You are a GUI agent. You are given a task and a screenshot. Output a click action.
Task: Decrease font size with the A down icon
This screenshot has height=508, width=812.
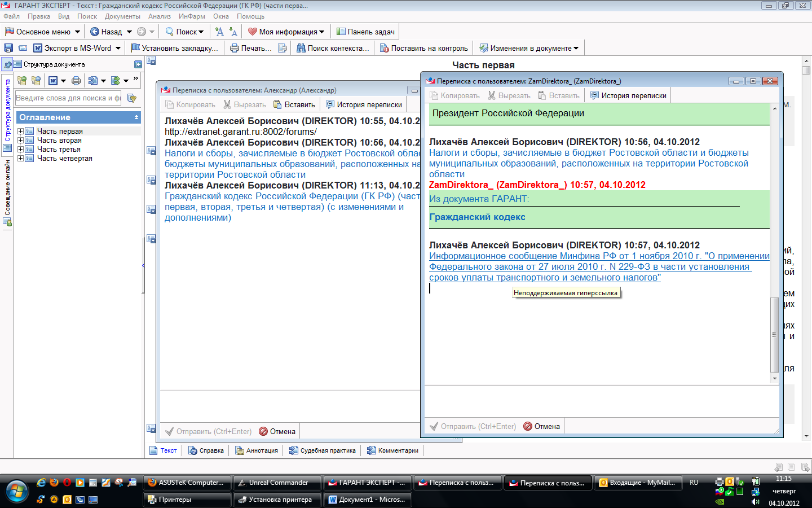coord(233,32)
